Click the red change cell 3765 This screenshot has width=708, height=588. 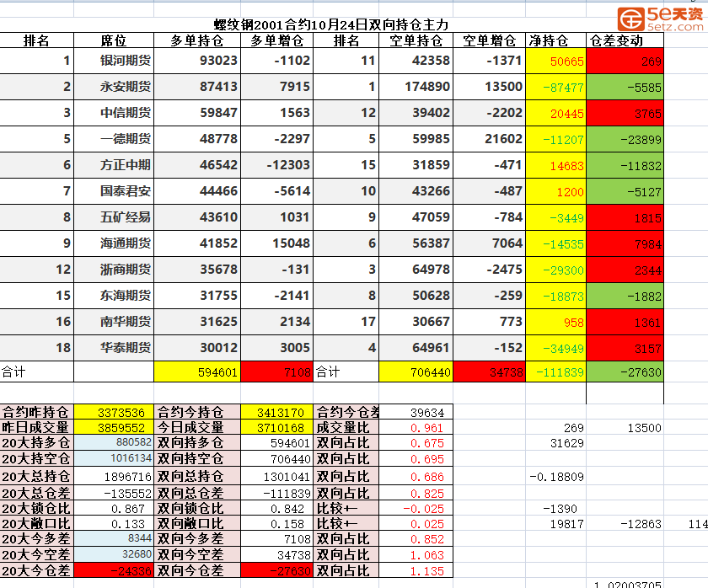(625, 113)
